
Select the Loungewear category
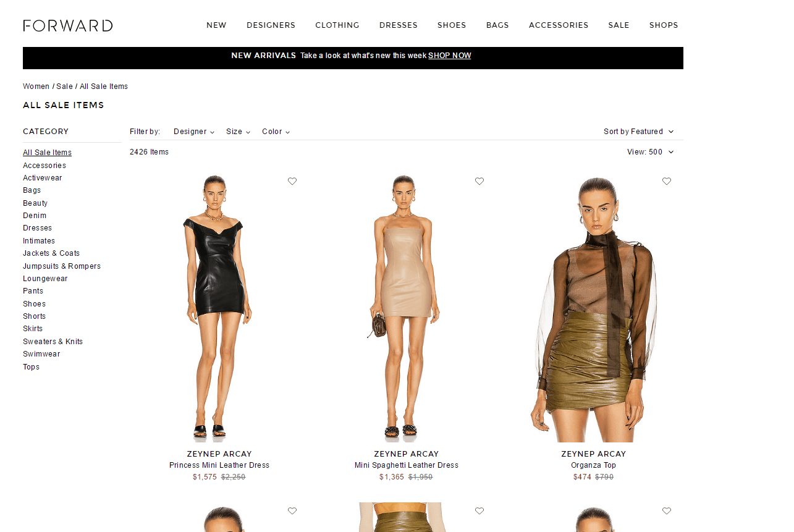click(x=45, y=279)
